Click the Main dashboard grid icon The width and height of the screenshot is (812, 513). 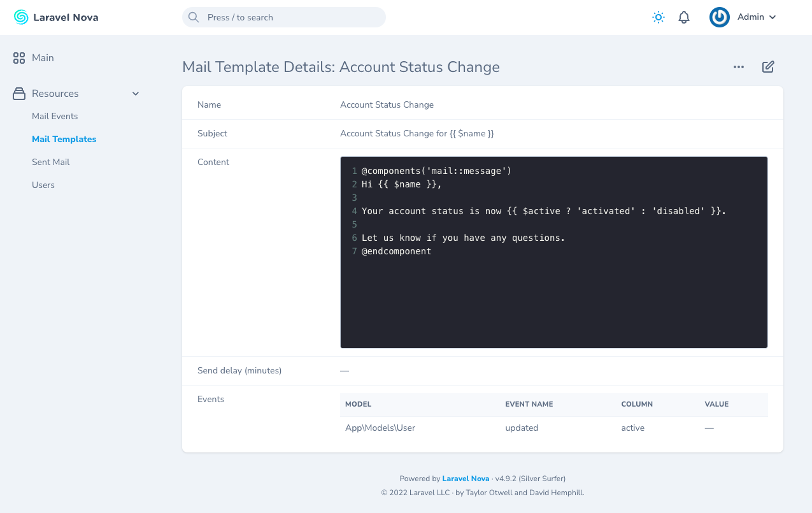pyautogui.click(x=19, y=58)
